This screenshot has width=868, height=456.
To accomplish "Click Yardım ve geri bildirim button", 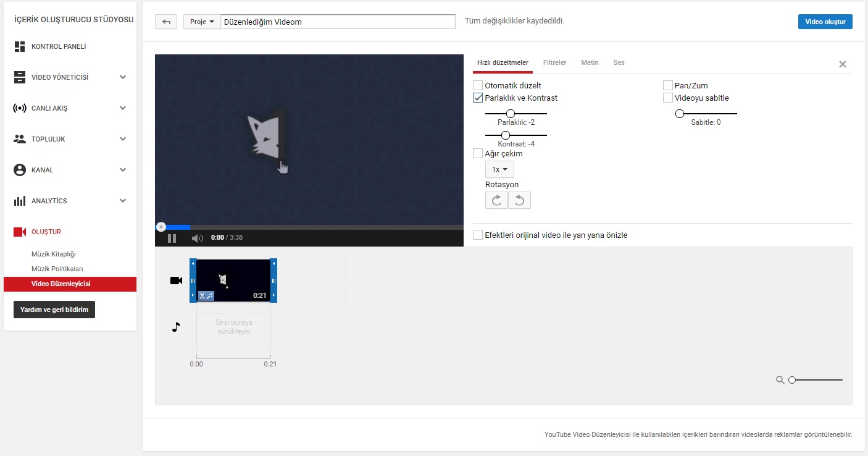I will 54,310.
